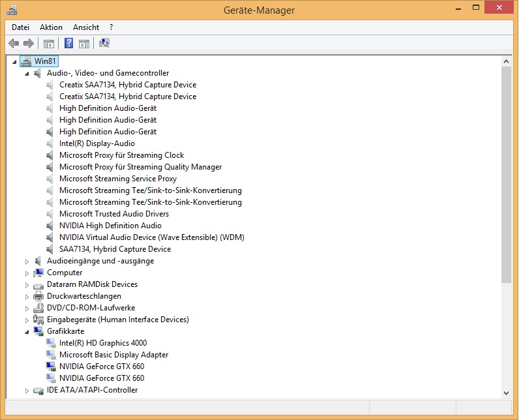This screenshot has width=519, height=420.
Task: Click icon beside NVIDIA High Definition Audio
Action: 50,226
